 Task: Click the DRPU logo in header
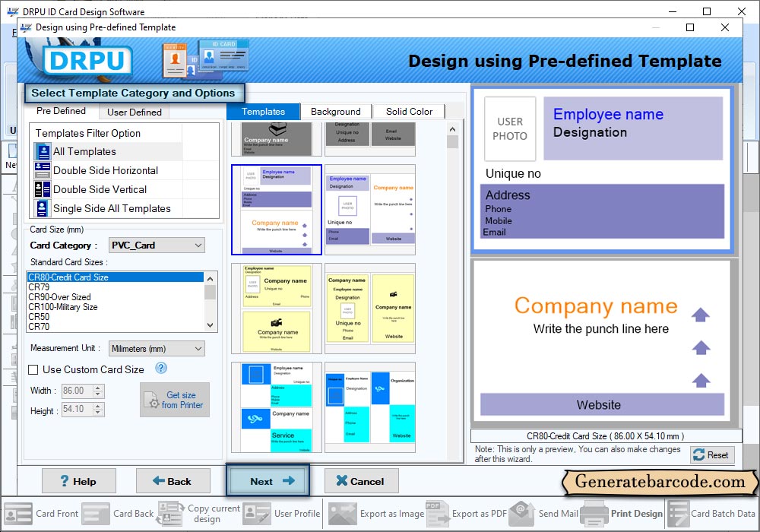[x=87, y=61]
